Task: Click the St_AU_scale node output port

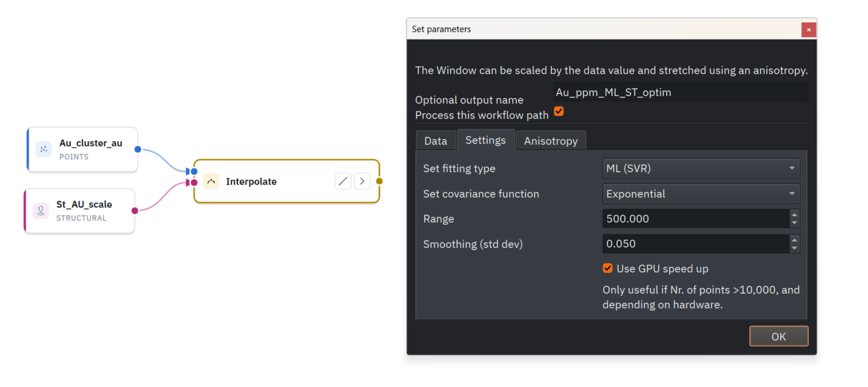Action: (x=135, y=211)
